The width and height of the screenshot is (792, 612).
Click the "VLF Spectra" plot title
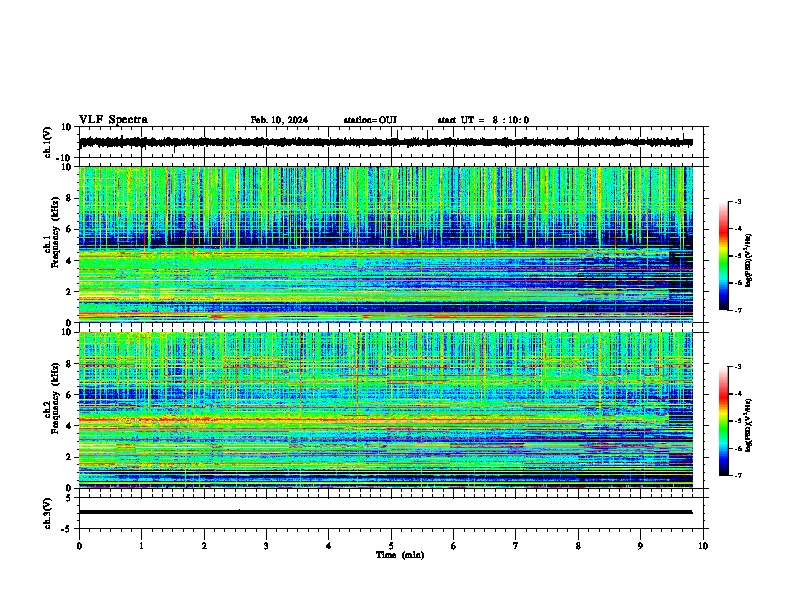click(113, 120)
